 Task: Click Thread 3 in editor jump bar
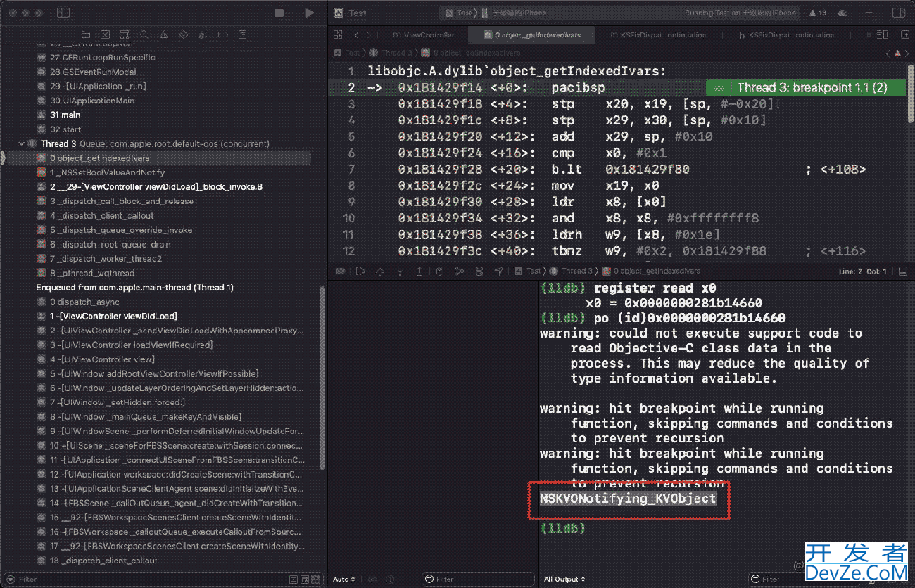[x=398, y=53]
